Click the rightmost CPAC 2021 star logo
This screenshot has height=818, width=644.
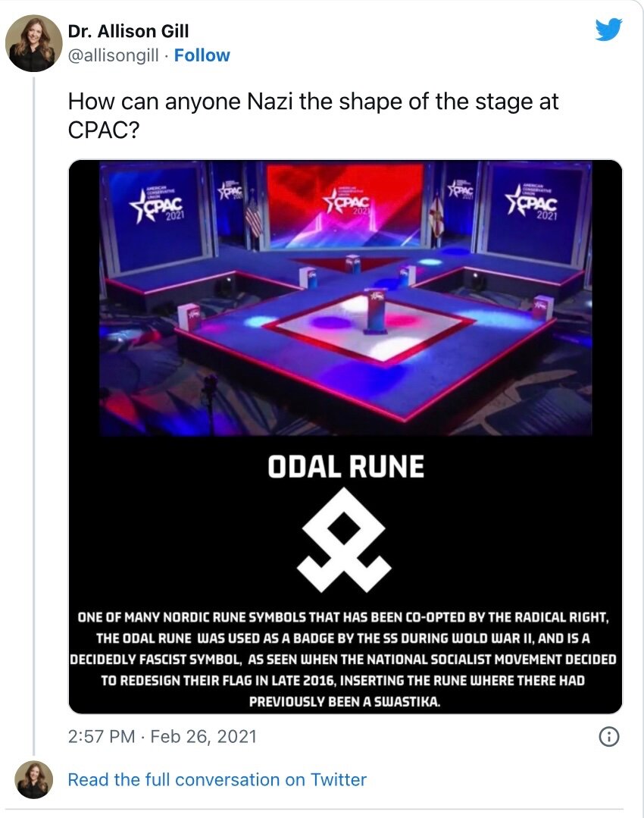533,203
